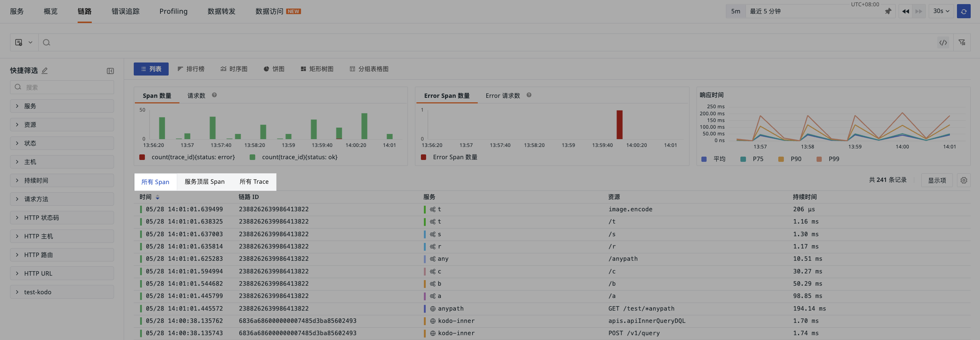
Task: Click the clear filter icon
Action: (x=962, y=43)
